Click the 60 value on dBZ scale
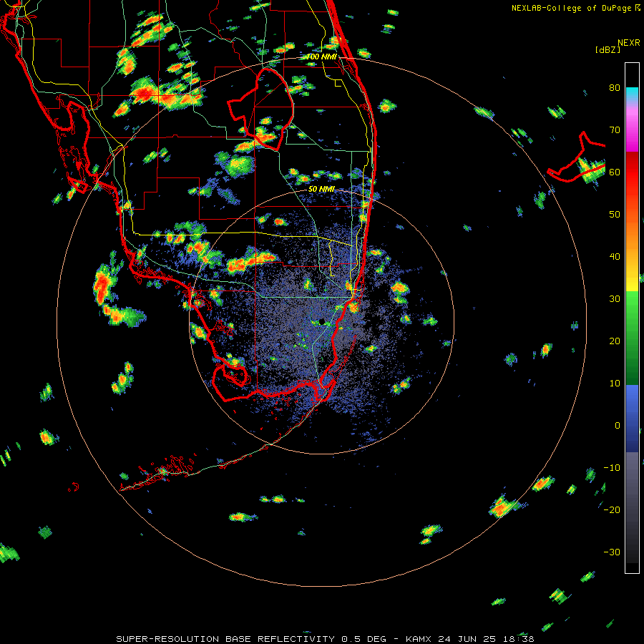 pos(615,172)
